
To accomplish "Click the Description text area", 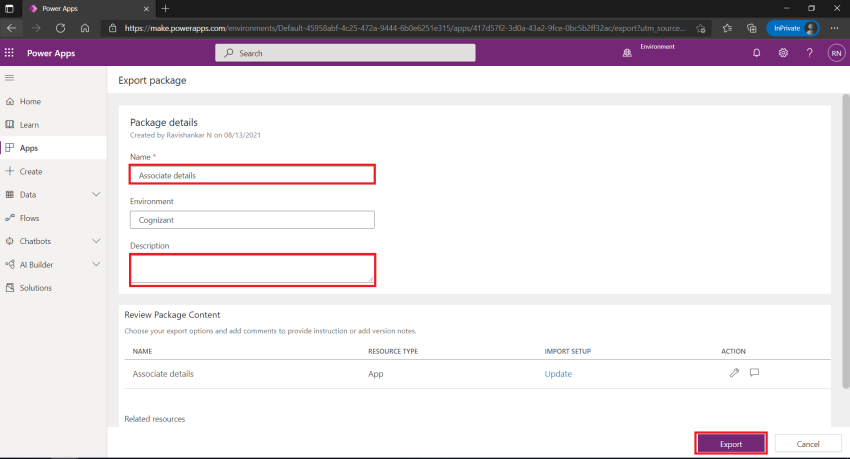I will (252, 269).
